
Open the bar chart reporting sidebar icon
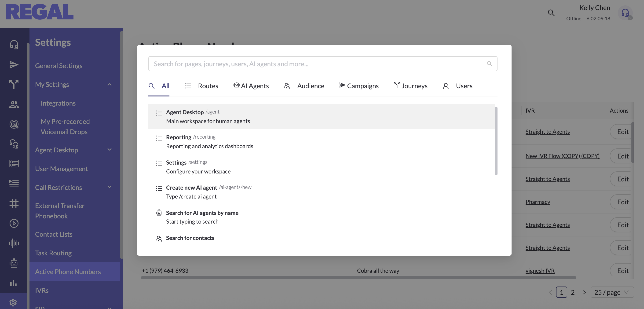point(14,283)
